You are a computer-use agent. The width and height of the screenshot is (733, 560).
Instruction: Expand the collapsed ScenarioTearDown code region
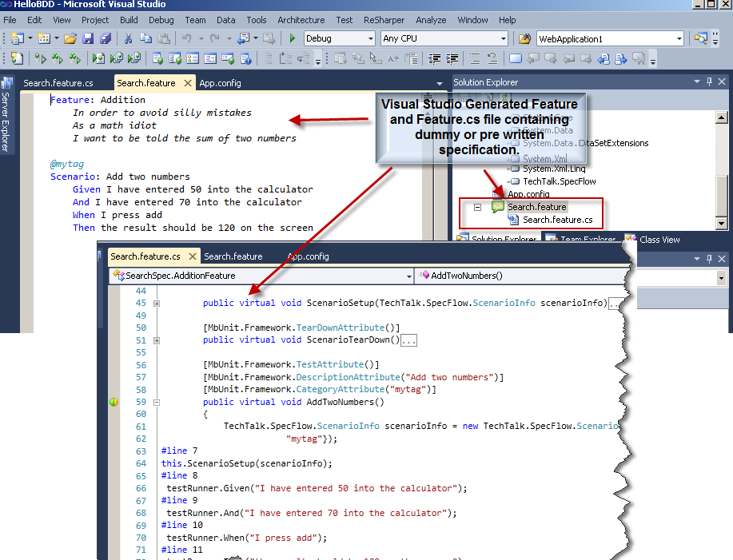tap(157, 340)
